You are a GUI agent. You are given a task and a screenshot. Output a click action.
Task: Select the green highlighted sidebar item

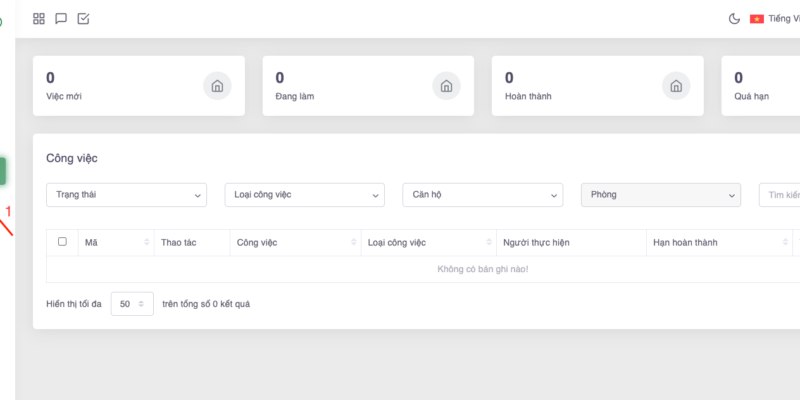point(4,171)
